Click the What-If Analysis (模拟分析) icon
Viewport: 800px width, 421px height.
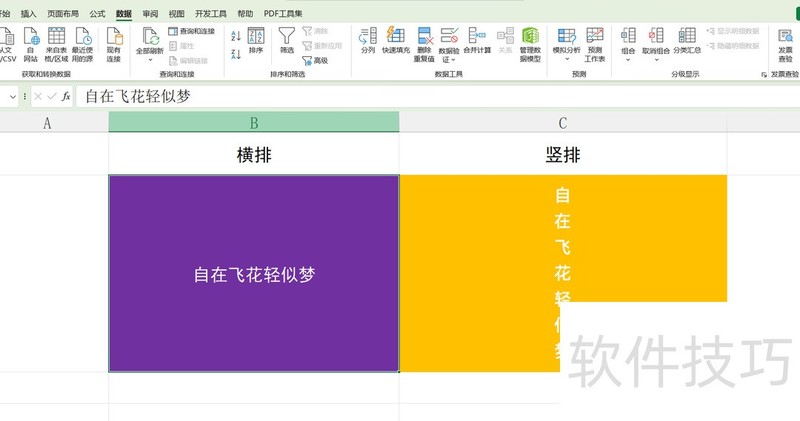tap(566, 36)
